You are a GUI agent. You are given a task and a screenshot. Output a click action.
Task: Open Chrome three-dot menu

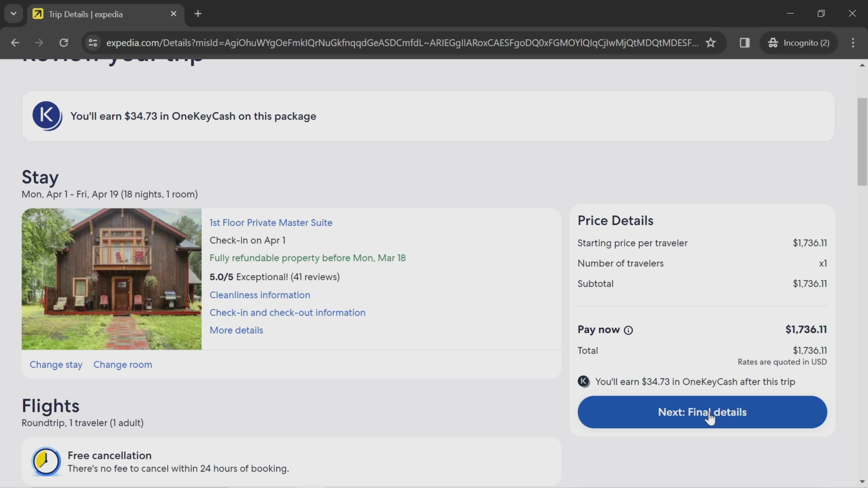853,43
